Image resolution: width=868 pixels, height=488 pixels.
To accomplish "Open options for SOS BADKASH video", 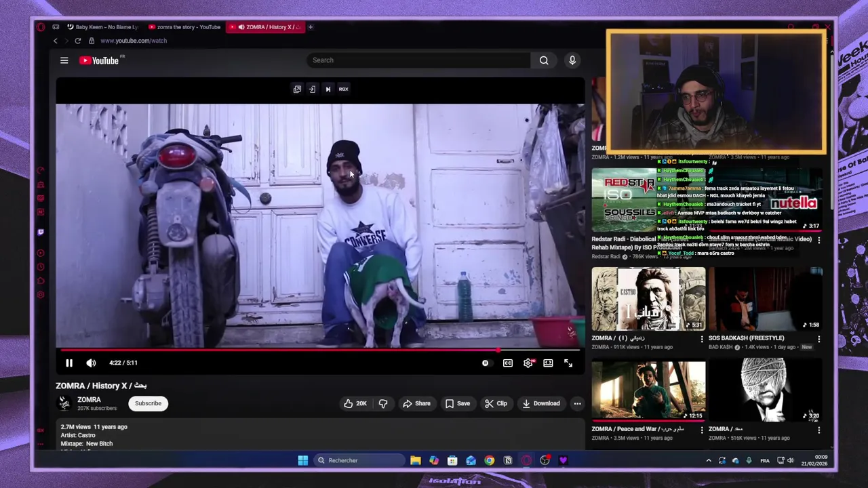I will (x=818, y=339).
